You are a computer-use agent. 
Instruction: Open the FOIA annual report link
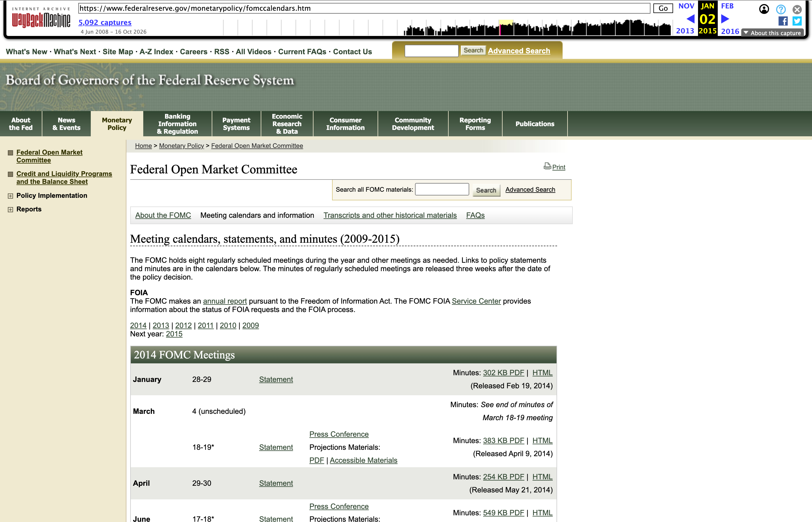(225, 301)
